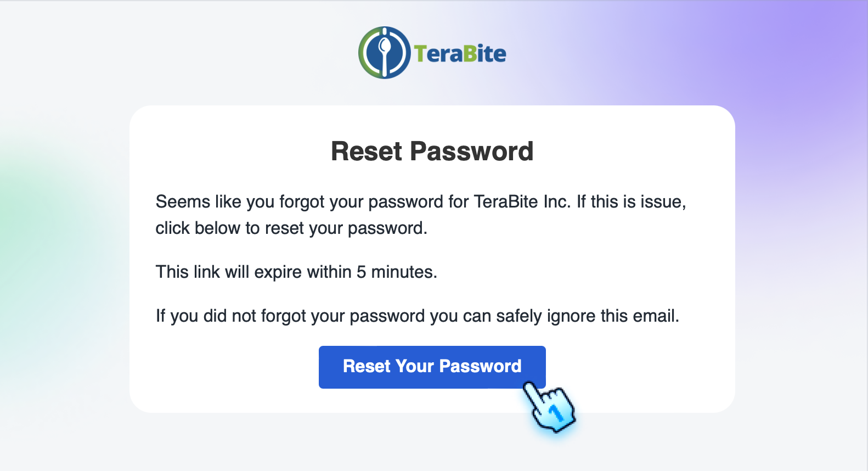Select the ignore-this-email disclaimer line
The image size is (868, 471).
coord(418,316)
